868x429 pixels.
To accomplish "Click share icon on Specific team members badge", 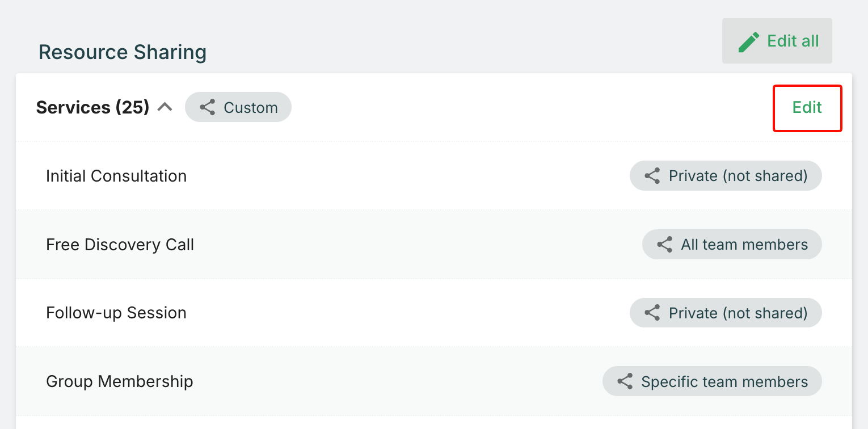I will point(625,381).
